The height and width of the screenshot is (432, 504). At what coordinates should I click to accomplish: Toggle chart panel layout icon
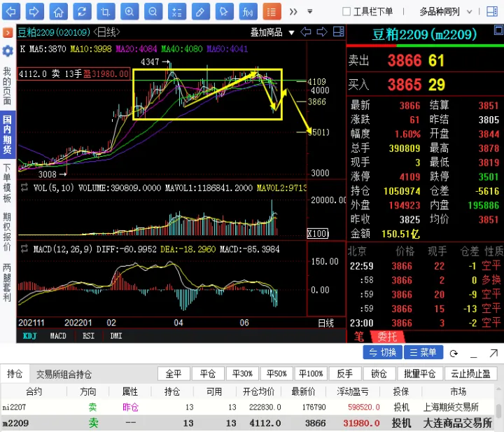[338, 32]
